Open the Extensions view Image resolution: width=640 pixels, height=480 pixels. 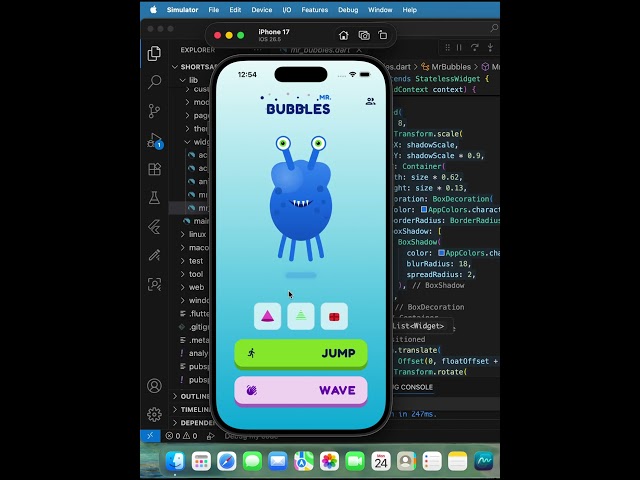(154, 169)
